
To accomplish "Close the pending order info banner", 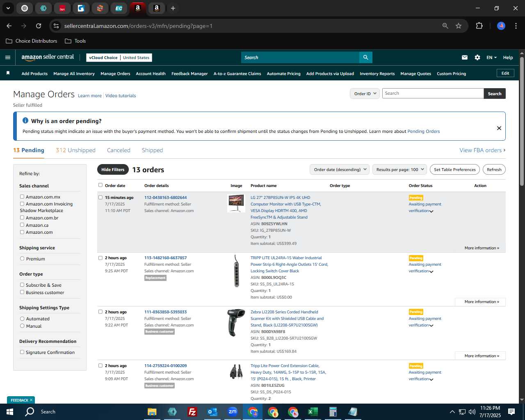I will (x=499, y=128).
